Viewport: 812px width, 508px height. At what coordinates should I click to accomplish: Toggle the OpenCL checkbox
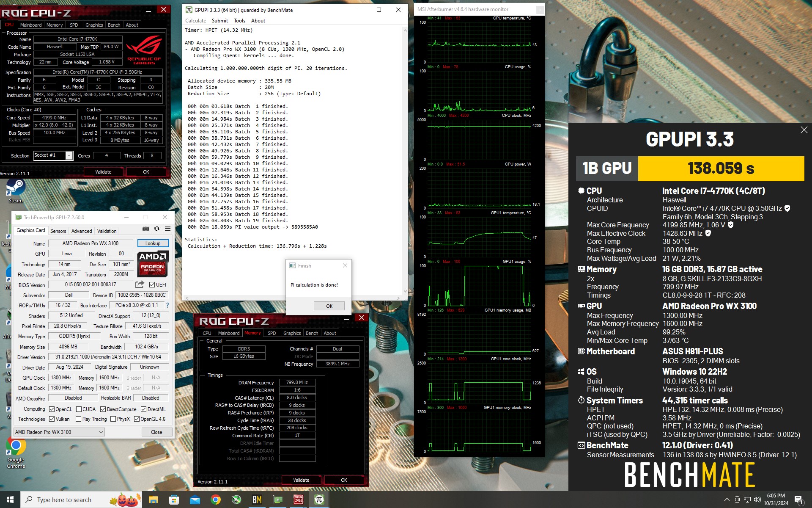pos(52,409)
